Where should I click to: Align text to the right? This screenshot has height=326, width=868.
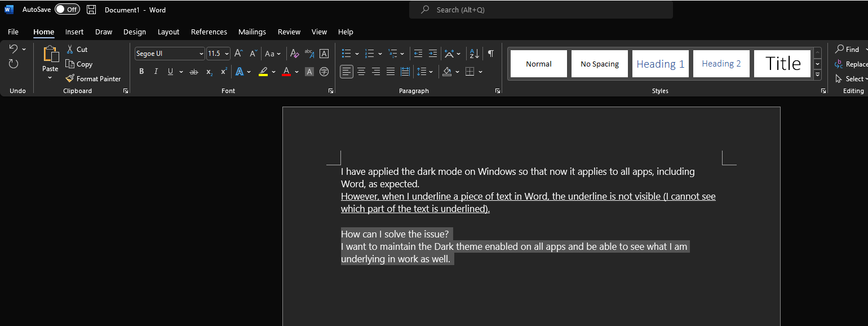click(x=376, y=72)
